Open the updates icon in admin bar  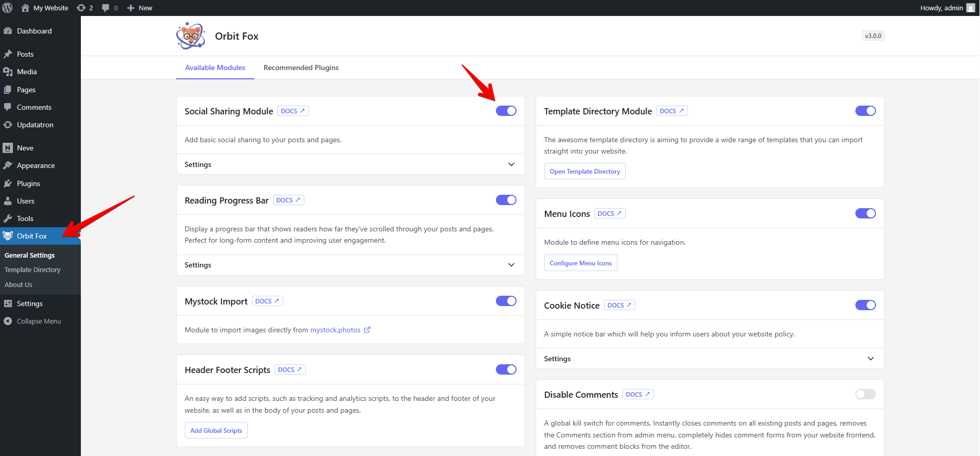pos(81,8)
